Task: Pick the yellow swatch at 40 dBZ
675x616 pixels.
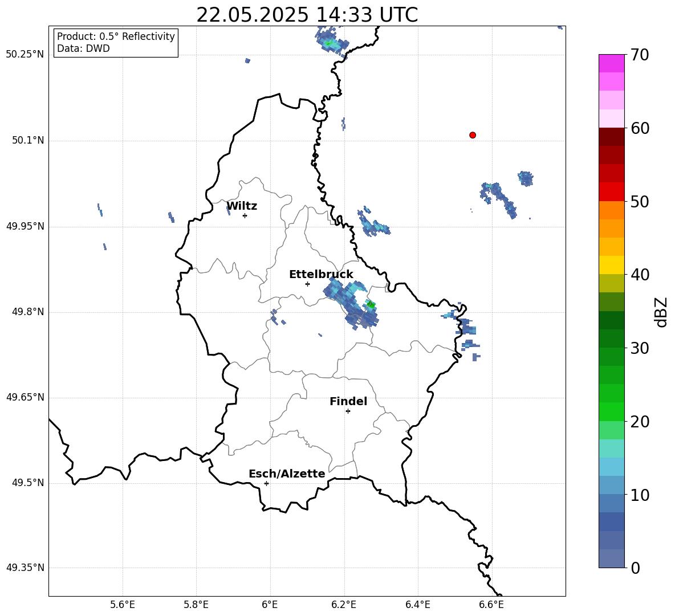Action: coord(611,265)
